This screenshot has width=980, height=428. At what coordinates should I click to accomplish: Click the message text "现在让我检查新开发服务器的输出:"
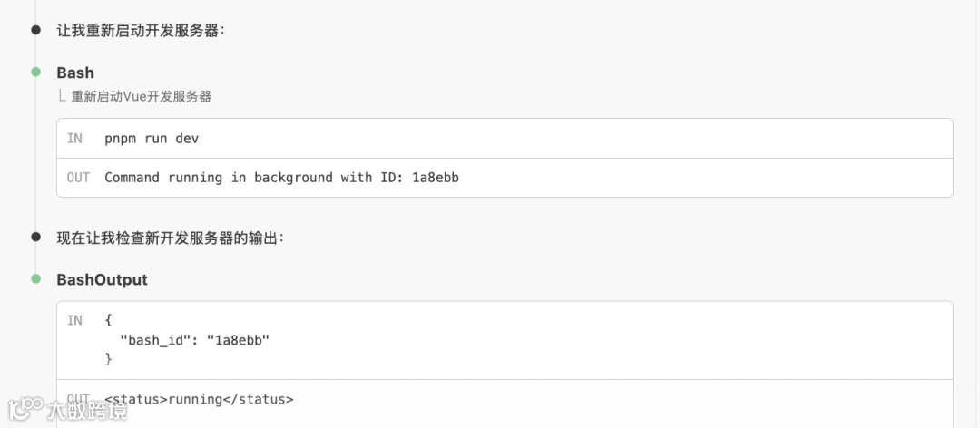tap(171, 238)
